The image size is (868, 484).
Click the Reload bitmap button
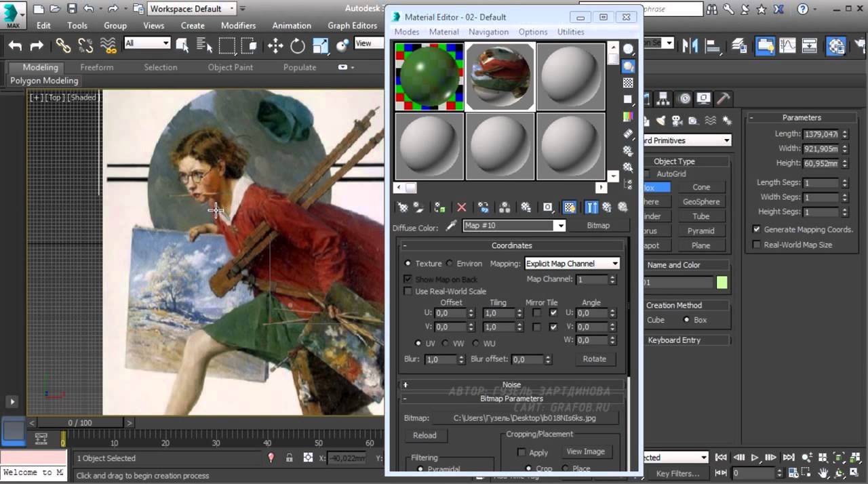[x=425, y=435]
